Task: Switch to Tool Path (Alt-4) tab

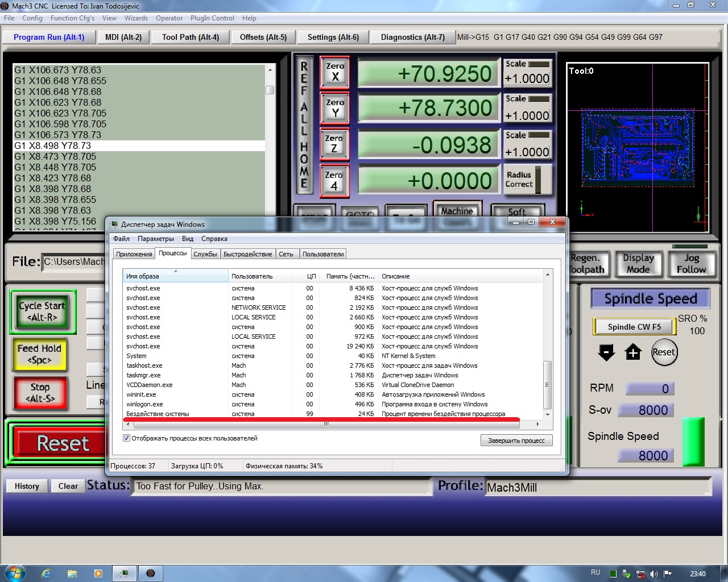Action: [x=191, y=38]
